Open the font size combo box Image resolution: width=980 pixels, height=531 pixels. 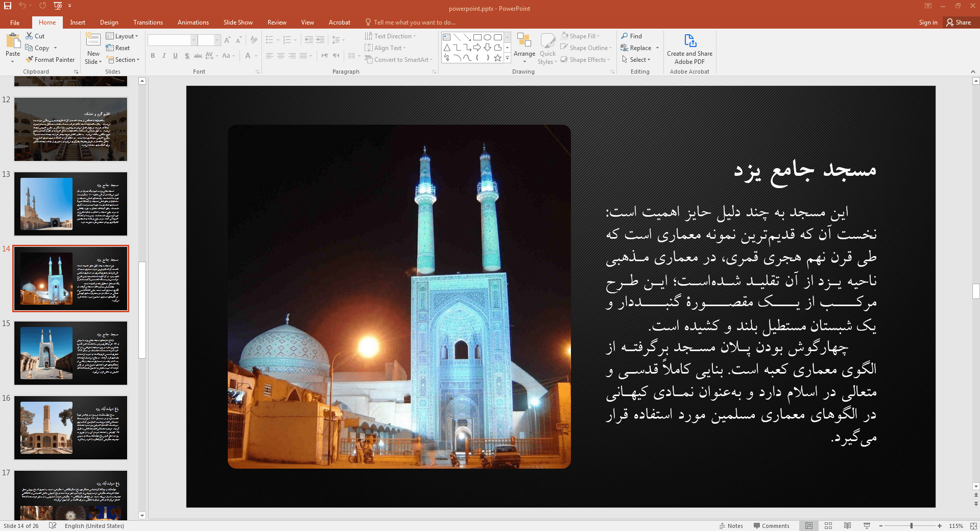click(x=209, y=40)
